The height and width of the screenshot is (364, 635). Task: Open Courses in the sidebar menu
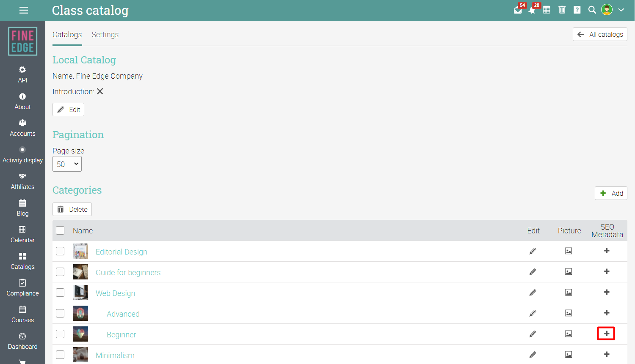pos(22,314)
